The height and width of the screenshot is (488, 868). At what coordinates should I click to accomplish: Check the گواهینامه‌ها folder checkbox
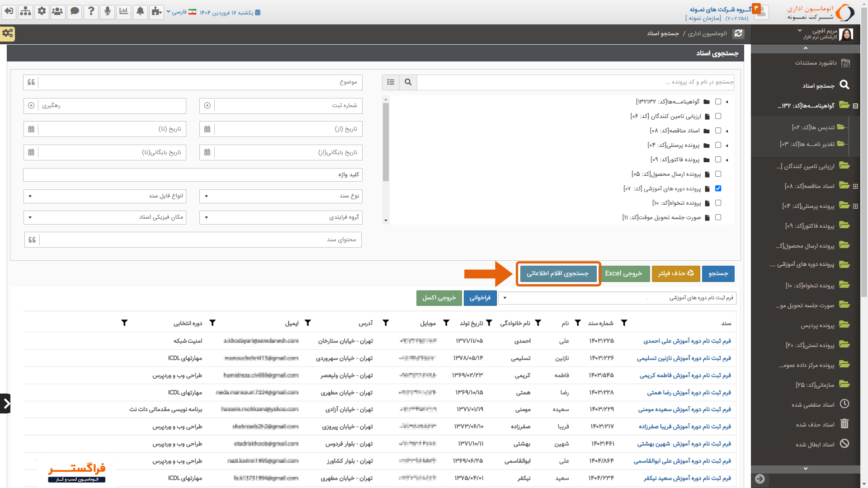pos(718,102)
